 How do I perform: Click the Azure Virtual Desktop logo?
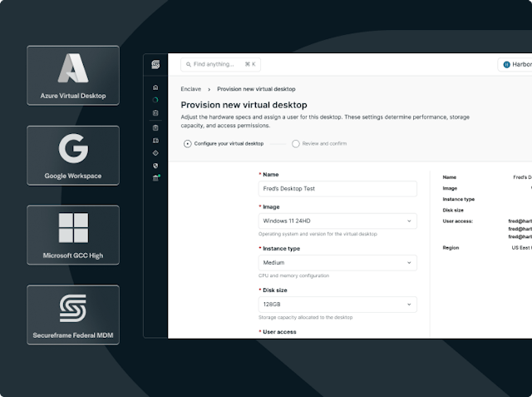point(73,68)
